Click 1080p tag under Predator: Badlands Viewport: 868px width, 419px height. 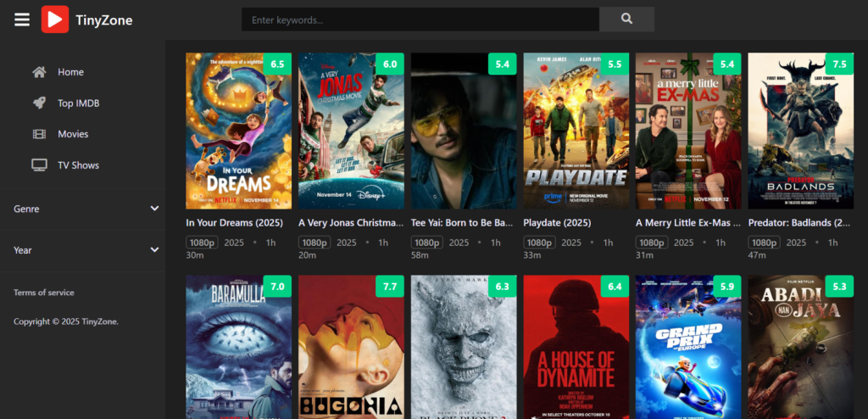(764, 243)
